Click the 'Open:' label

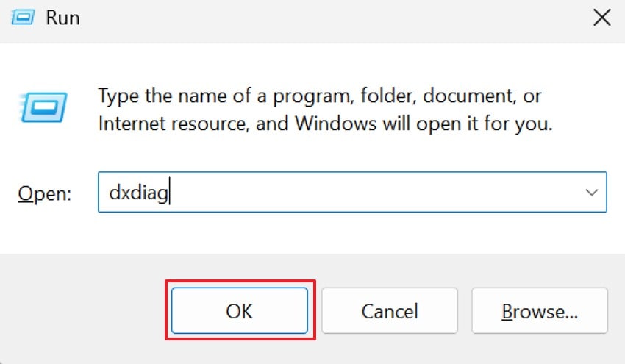point(45,193)
